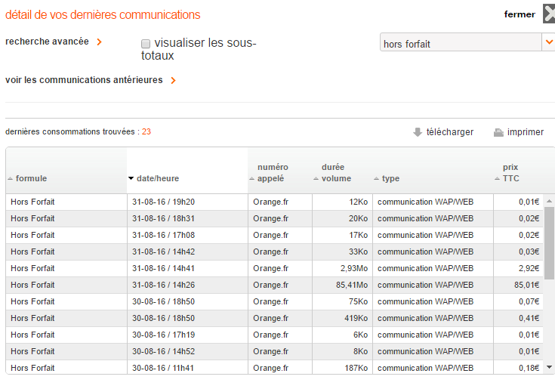
Task: Select row dated 31-08-16 / 17h08
Action: (x=274, y=235)
